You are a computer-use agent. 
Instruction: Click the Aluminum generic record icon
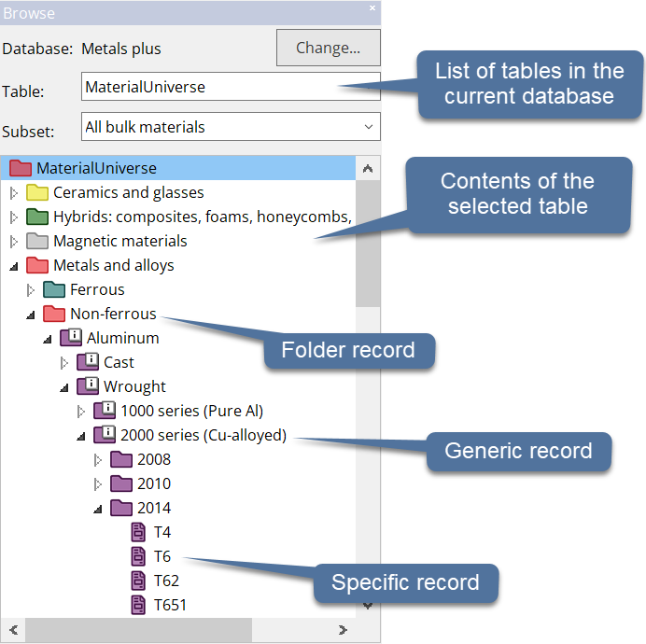click(x=71, y=338)
